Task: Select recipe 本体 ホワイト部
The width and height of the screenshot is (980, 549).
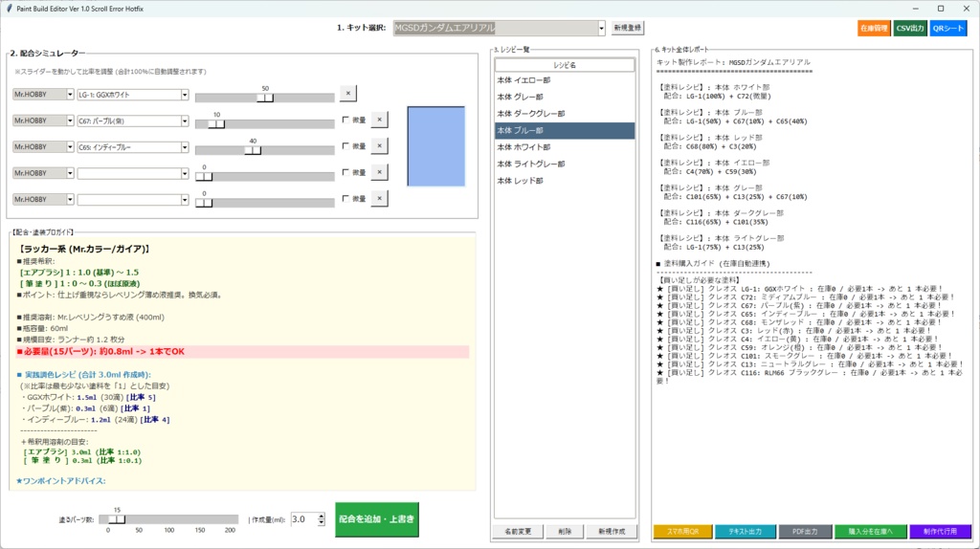Action: pos(565,147)
